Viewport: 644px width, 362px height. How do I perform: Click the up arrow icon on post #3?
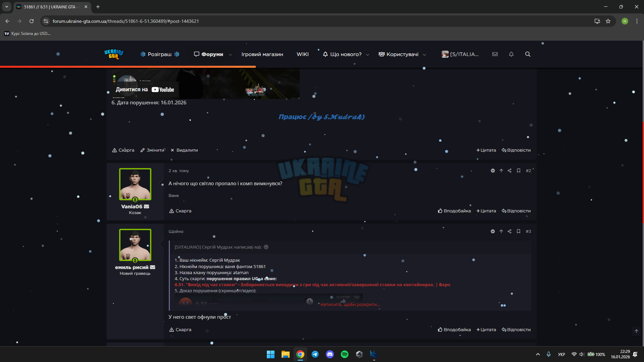pos(501,231)
